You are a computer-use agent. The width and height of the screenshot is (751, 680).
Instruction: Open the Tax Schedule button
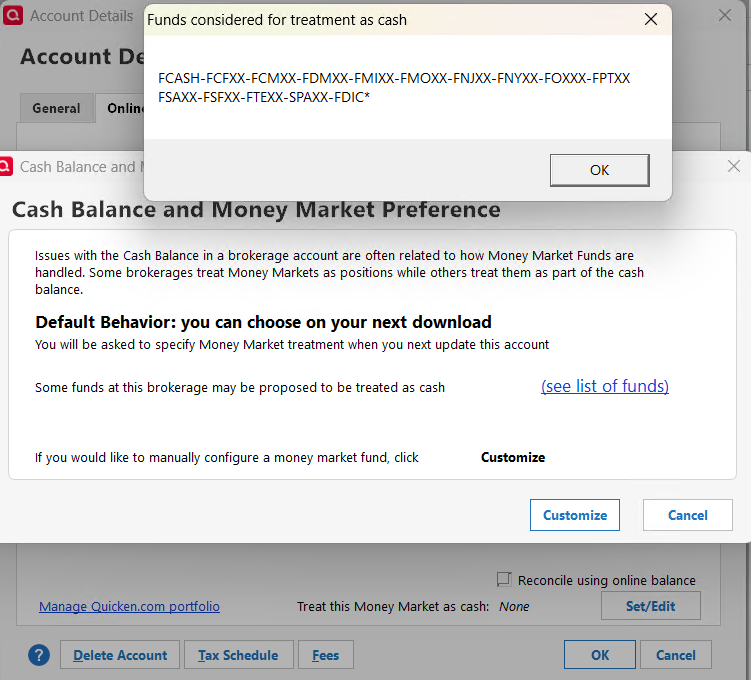point(238,655)
